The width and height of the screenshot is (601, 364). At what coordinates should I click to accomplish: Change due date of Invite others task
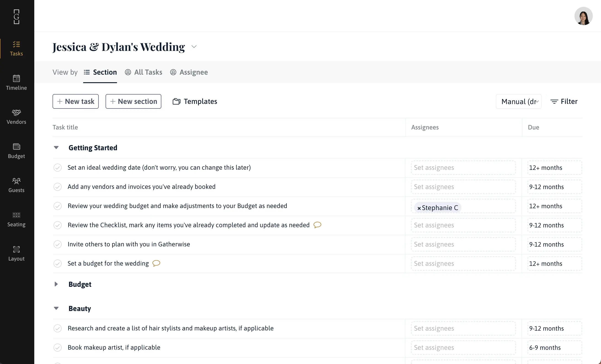(555, 245)
